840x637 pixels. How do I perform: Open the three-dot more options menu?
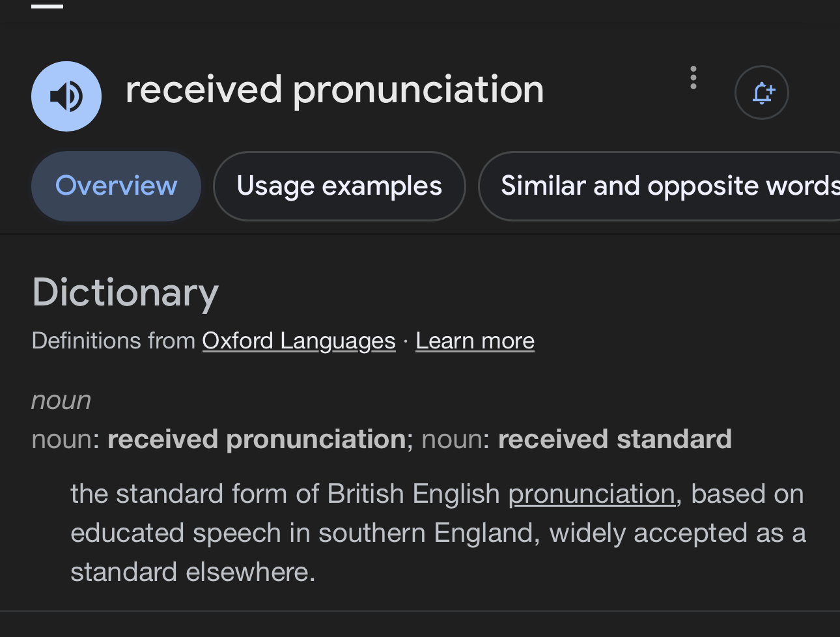point(693,78)
